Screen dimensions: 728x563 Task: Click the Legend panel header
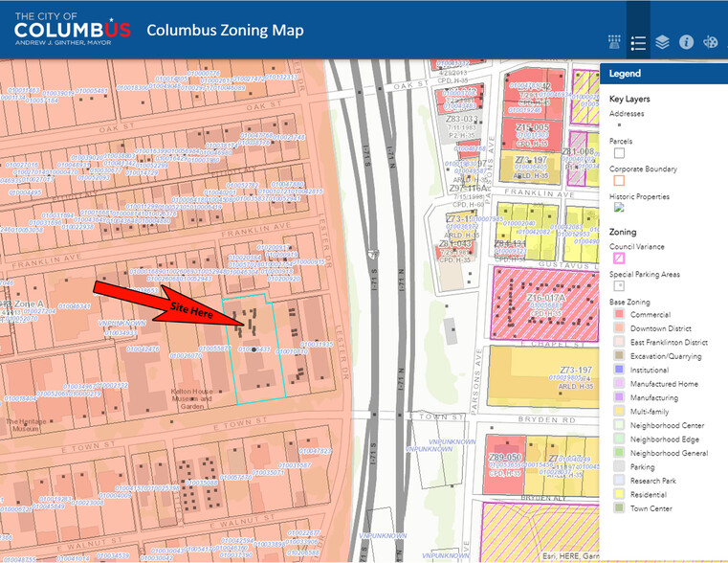[x=664, y=73]
